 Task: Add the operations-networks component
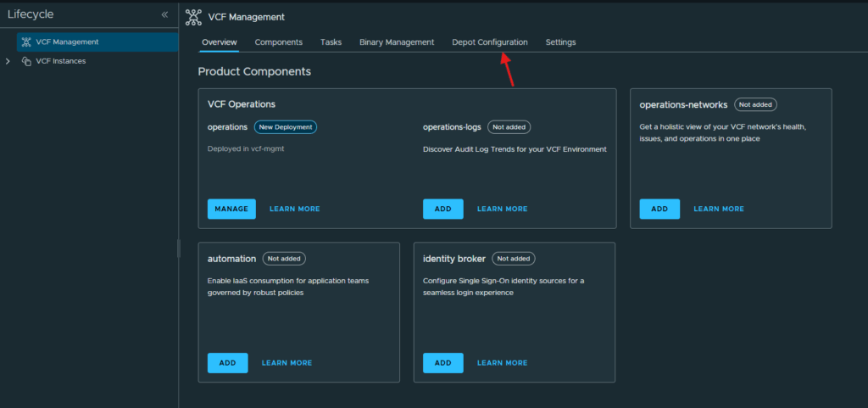coord(659,210)
